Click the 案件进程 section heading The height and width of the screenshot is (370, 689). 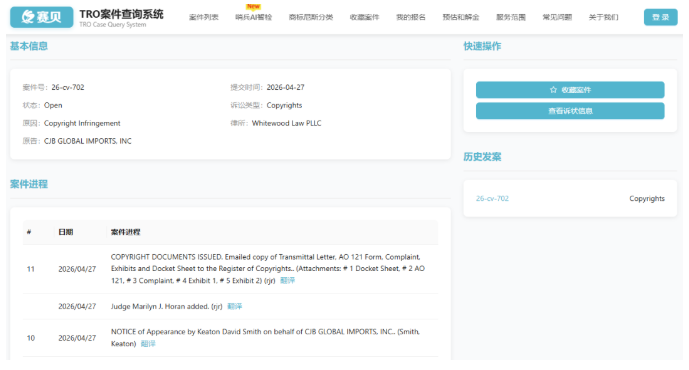click(29, 184)
